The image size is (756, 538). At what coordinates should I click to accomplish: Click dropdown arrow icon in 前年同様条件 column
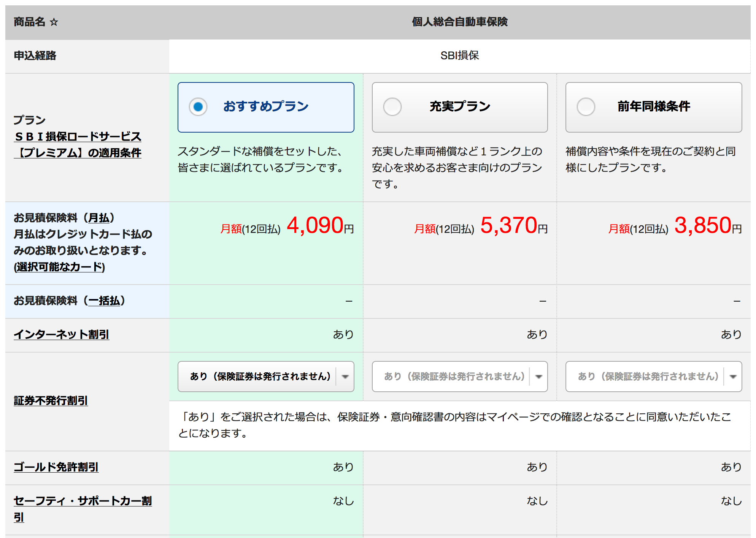click(x=733, y=377)
